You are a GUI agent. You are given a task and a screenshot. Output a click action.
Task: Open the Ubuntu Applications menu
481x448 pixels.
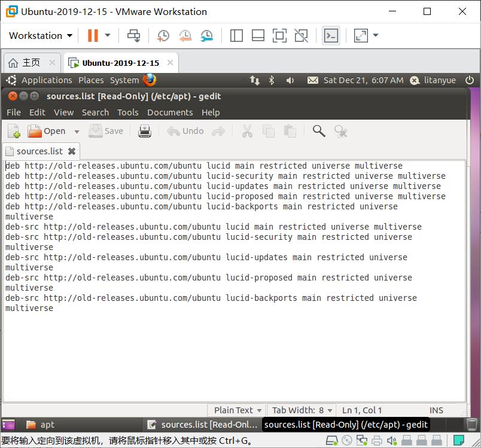point(46,80)
